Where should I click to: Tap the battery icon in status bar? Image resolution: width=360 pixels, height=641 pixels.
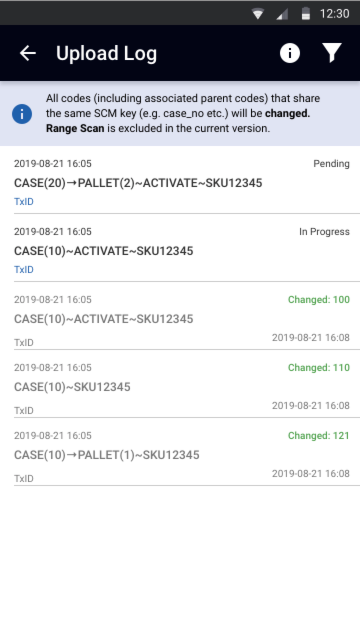click(306, 14)
